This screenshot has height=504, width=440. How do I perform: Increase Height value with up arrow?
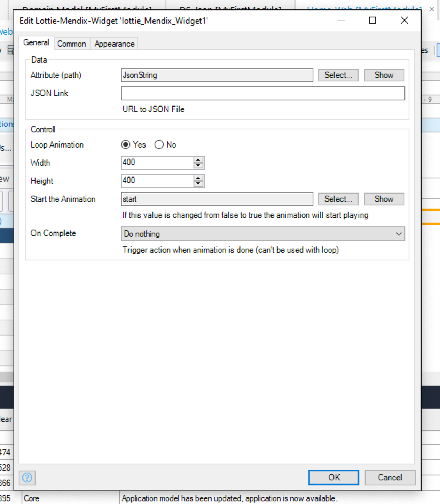198,178
